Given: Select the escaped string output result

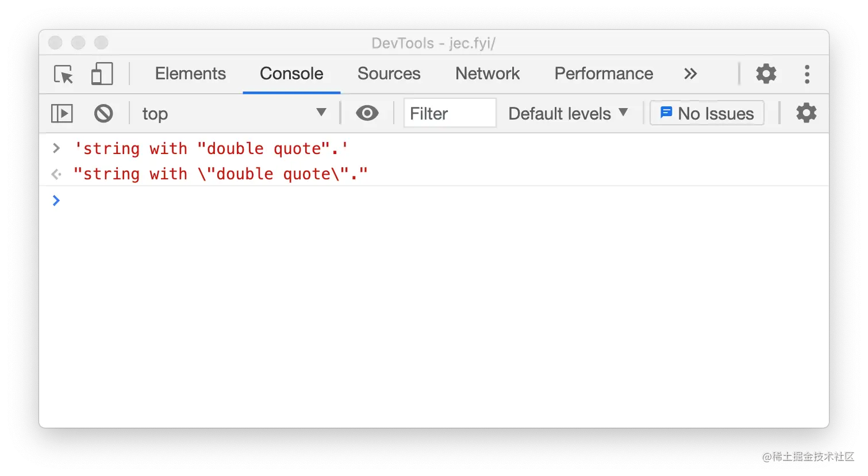Looking at the screenshot, I should (x=220, y=174).
